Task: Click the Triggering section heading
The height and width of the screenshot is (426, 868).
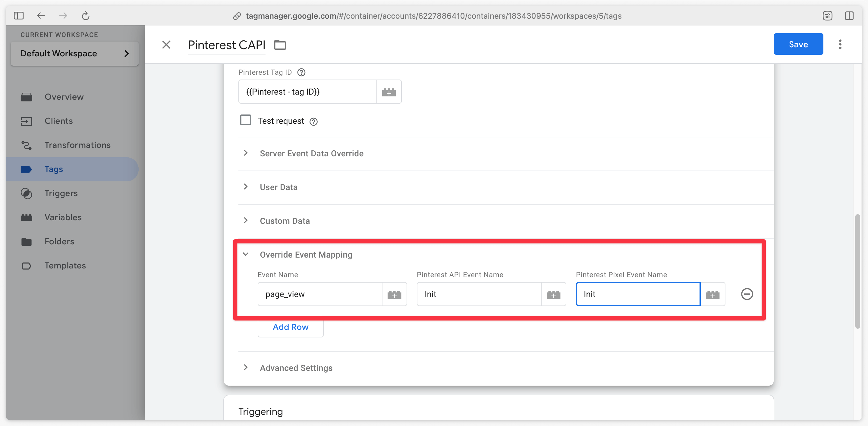Action: pyautogui.click(x=260, y=412)
